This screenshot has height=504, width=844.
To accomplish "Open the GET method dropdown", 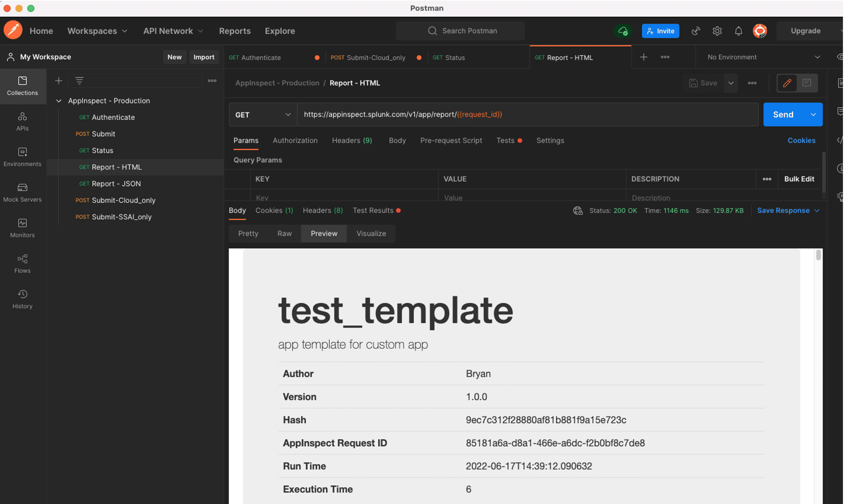I will [263, 115].
